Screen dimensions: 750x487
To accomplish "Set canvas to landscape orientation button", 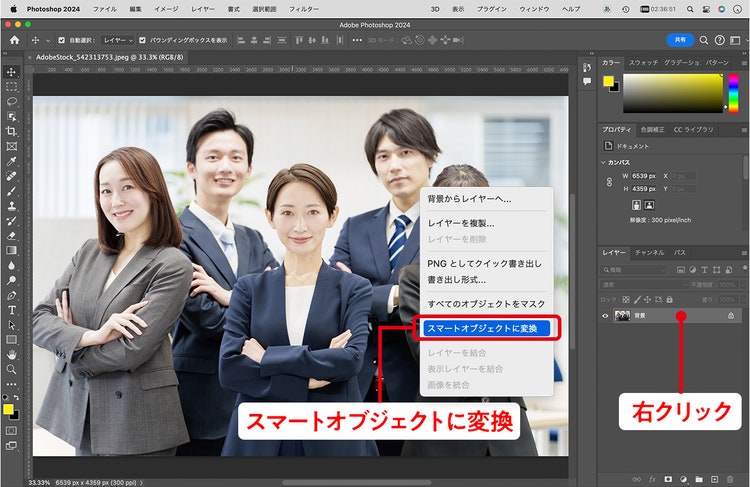I will pyautogui.click(x=649, y=205).
